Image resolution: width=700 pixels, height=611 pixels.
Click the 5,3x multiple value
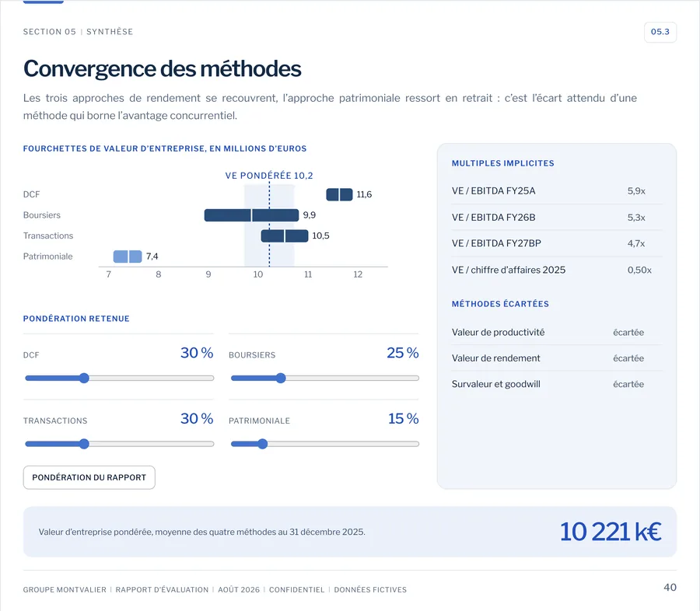[636, 218]
